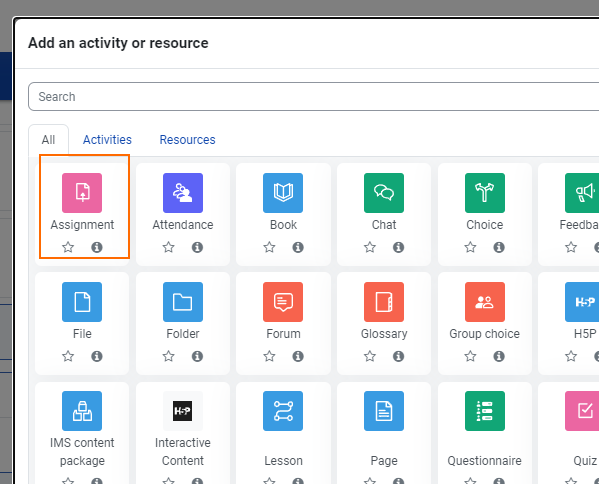Open the Chat text label
The image size is (599, 484).
(x=384, y=225)
